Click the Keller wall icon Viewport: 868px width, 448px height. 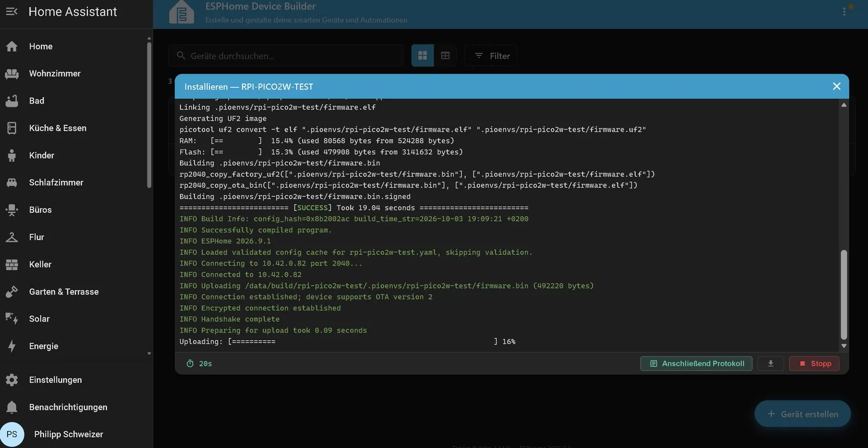12,265
